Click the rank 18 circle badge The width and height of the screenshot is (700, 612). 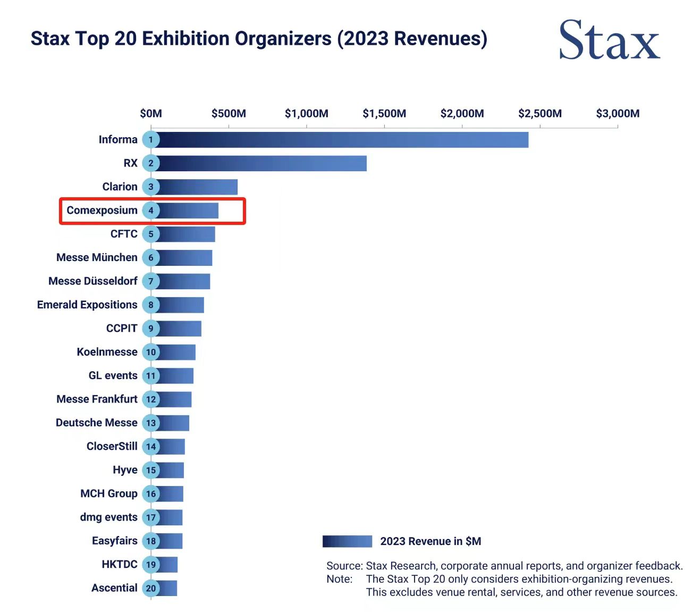(x=151, y=541)
